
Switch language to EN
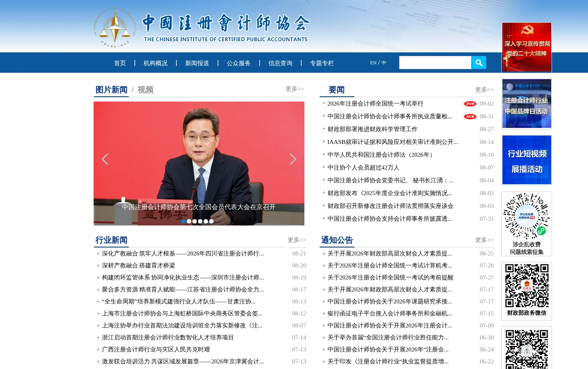(373, 63)
